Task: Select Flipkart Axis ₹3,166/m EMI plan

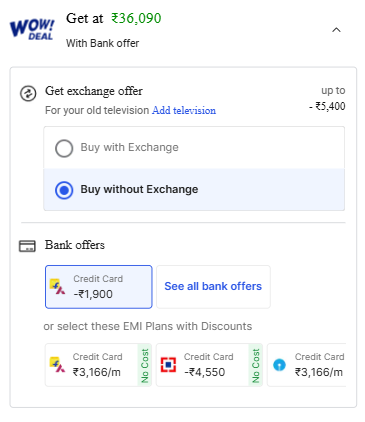Action: (98, 365)
